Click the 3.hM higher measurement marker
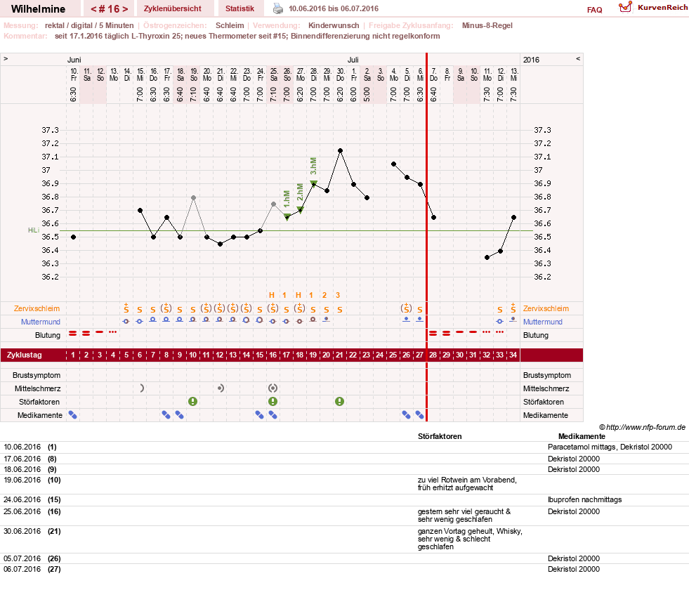Viewport: 689px width, 616px height. click(x=313, y=183)
